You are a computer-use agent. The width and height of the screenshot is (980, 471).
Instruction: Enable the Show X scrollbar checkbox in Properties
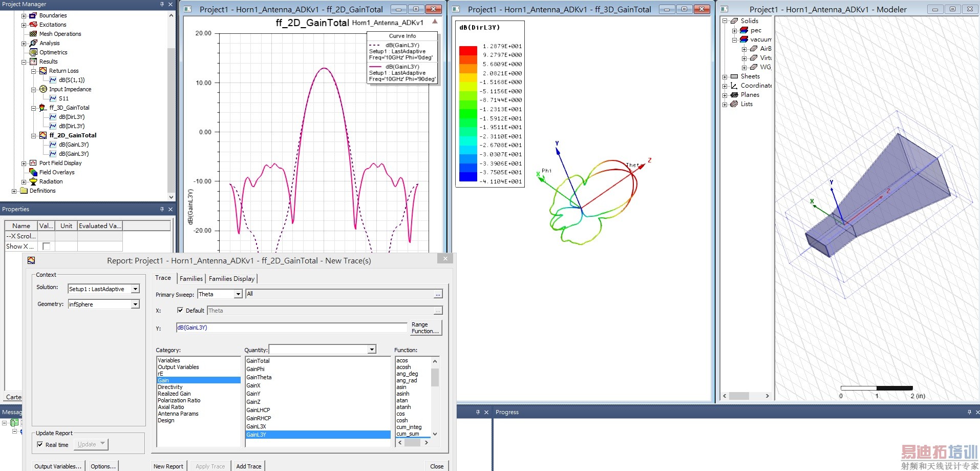click(46, 247)
